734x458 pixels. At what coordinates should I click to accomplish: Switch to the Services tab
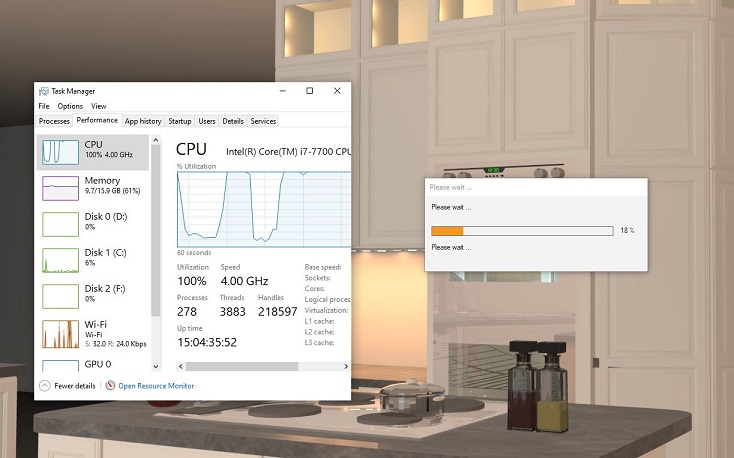(263, 121)
